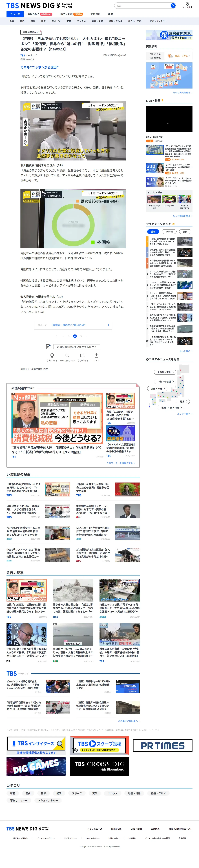Open ranking 1 築地大橋 article thumbnail
This screenshot has width=199, height=868.
pos(185,241)
